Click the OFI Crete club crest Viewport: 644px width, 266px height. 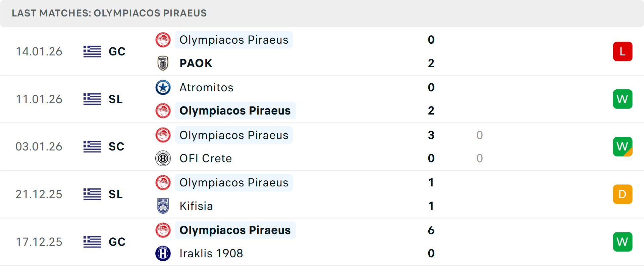[163, 158]
